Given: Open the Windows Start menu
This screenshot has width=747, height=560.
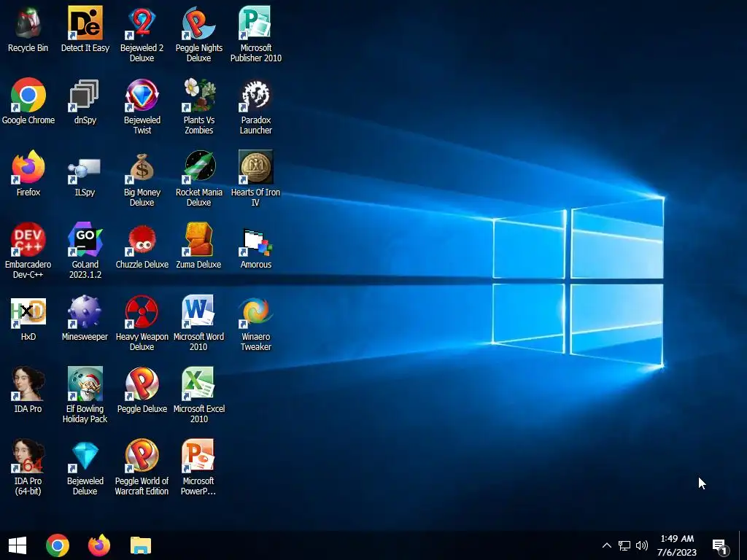Looking at the screenshot, I should tap(18, 545).
